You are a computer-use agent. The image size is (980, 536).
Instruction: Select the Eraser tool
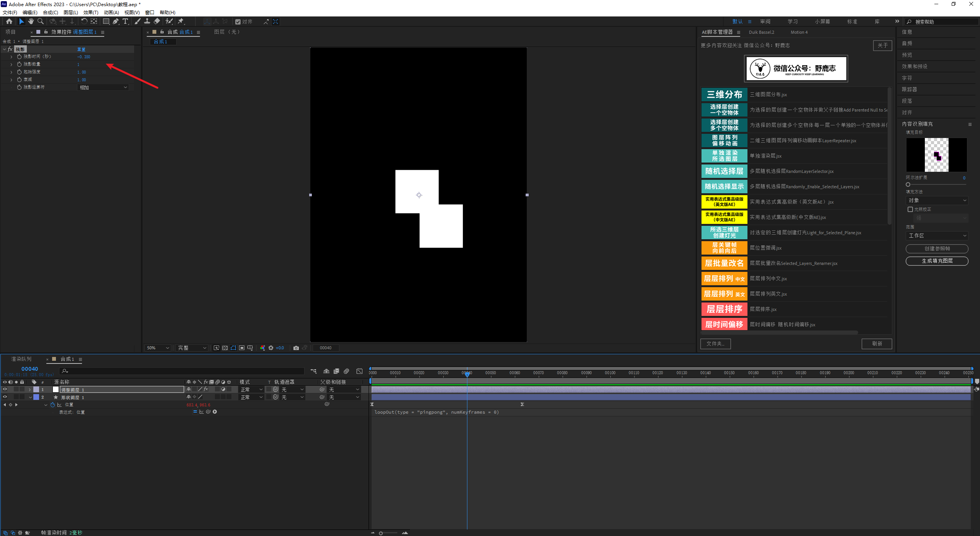pos(157,21)
